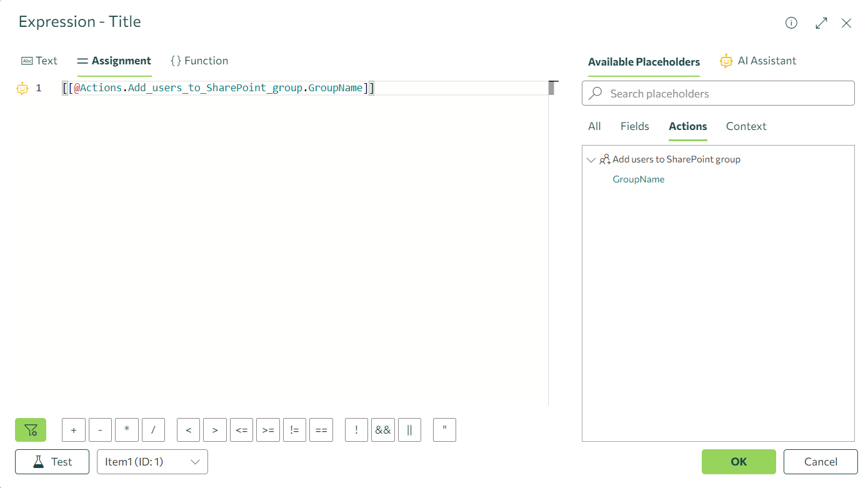The height and width of the screenshot is (488, 868).
Task: Collapse Add users to SharePoint group node
Action: tap(591, 160)
